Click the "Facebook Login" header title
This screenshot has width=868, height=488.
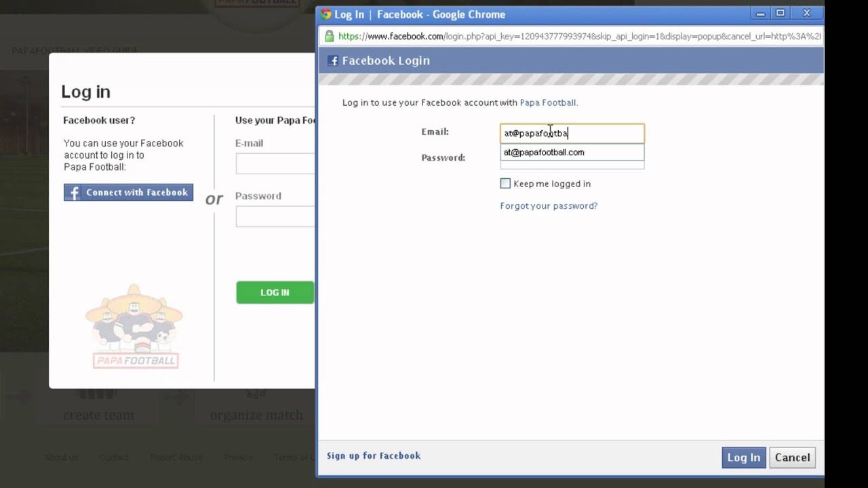(386, 61)
